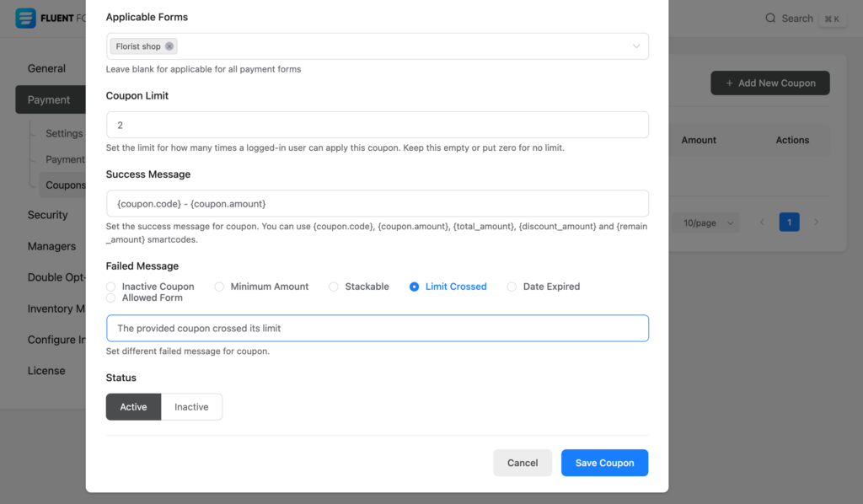Select the Limit Crossed radio button
Screen dimensions: 863x504
click(414, 287)
